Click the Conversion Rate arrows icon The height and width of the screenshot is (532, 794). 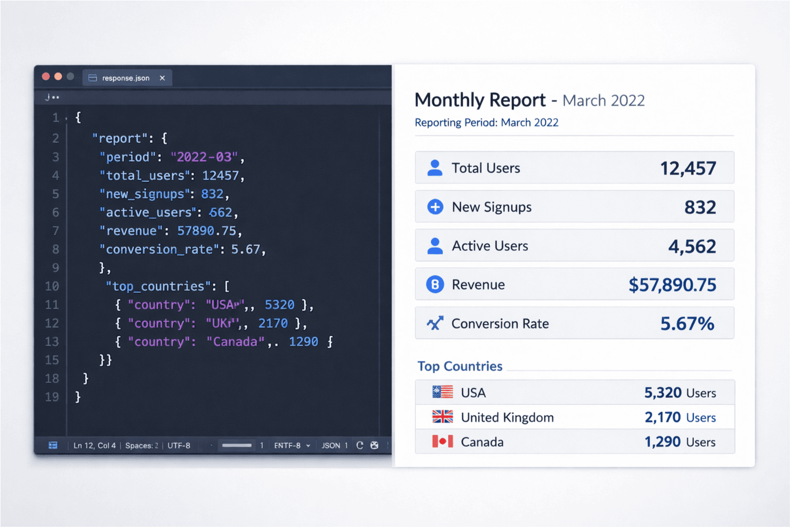coord(435,323)
